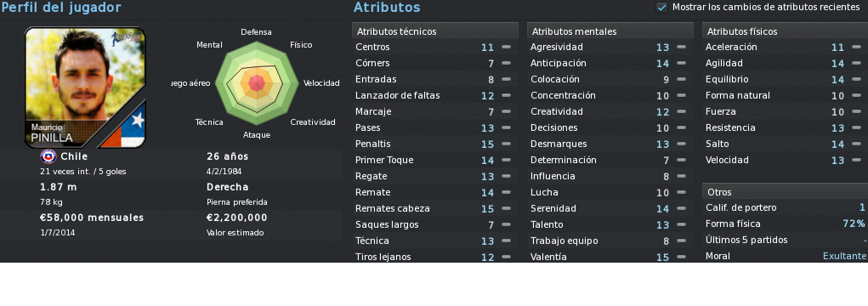Image resolution: width=868 pixels, height=306 pixels.
Task: Click the Forma física 72% value
Action: tap(854, 224)
